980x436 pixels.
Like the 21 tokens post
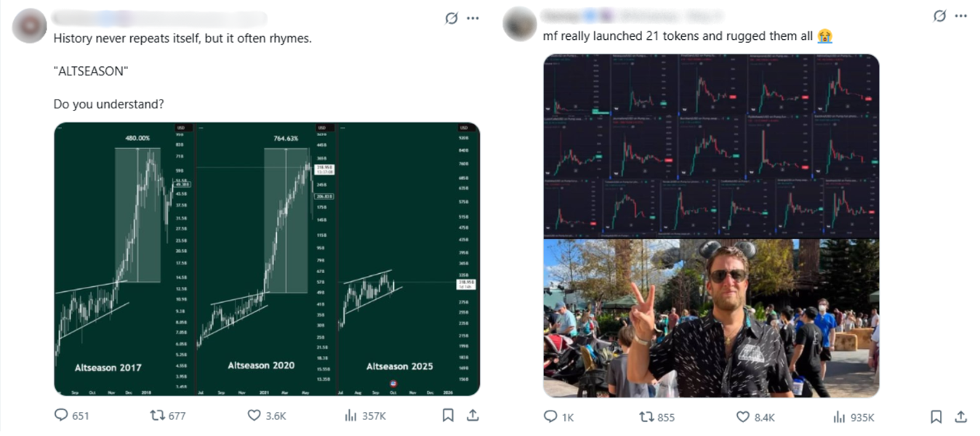(x=742, y=417)
